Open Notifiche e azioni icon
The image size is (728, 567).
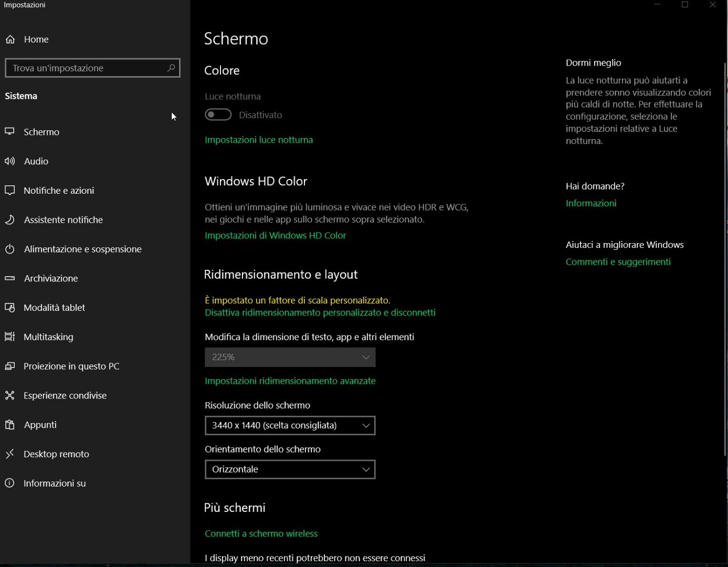click(10, 191)
